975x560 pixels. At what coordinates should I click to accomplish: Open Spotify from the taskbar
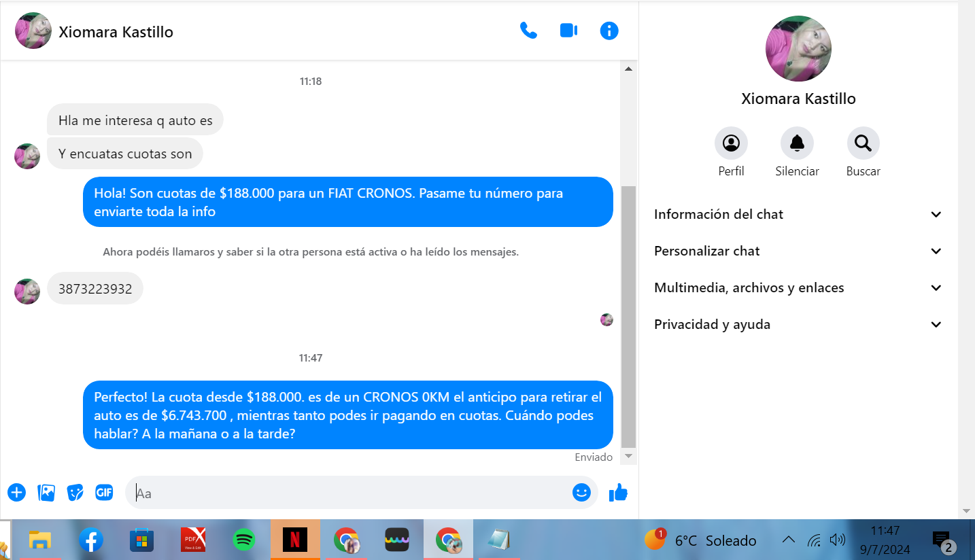[243, 540]
